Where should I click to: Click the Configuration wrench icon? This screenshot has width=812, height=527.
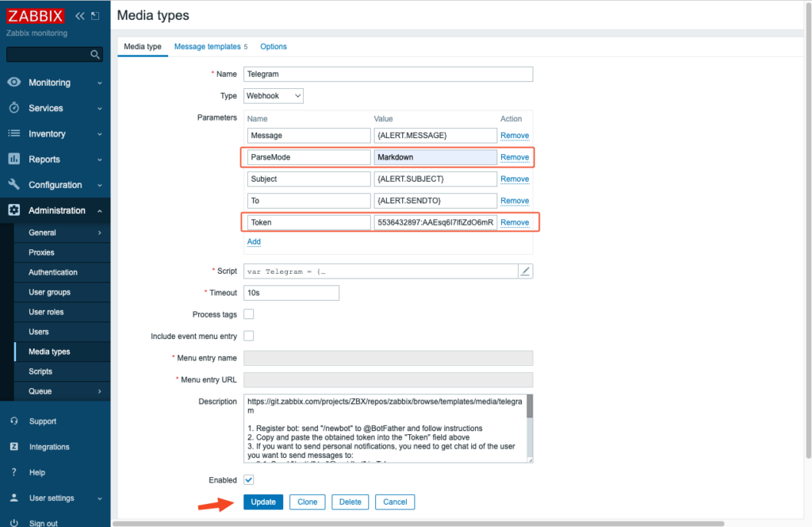tap(14, 184)
